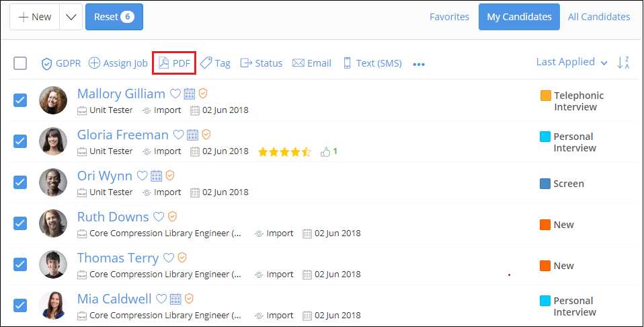Open Mia Caldwell's candidate profile link

pyautogui.click(x=114, y=299)
